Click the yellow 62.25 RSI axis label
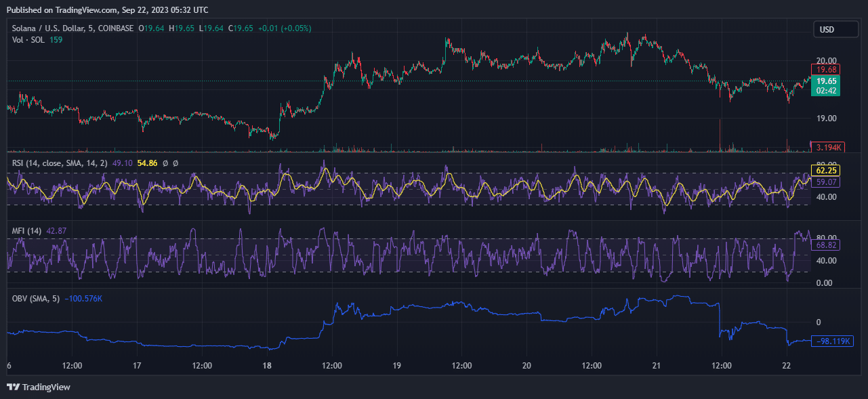The height and width of the screenshot is (399, 868). tap(826, 172)
